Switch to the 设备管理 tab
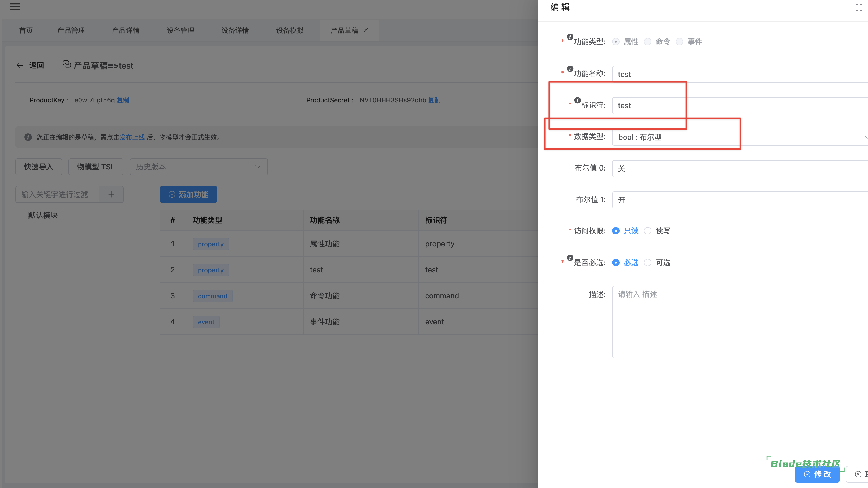The width and height of the screenshot is (868, 488). (181, 30)
